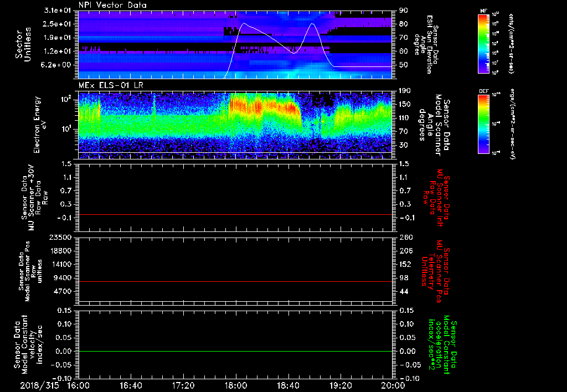Click the 152 telemetry tick label
567x392 pixels.
pos(406,264)
